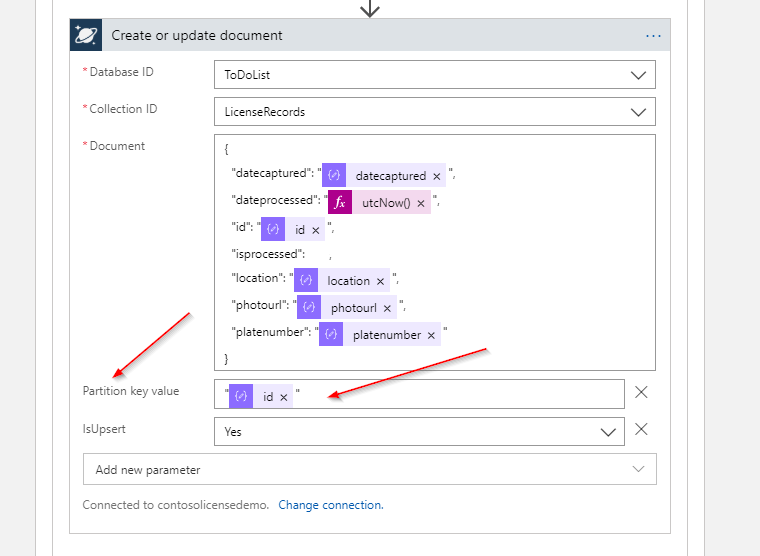Remove the location dynamic content token
The width and height of the screenshot is (760, 556).
click(x=380, y=281)
